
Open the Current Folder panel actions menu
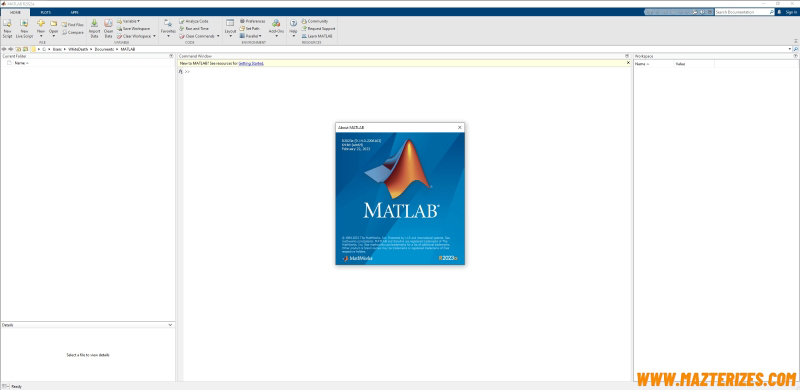click(x=171, y=56)
